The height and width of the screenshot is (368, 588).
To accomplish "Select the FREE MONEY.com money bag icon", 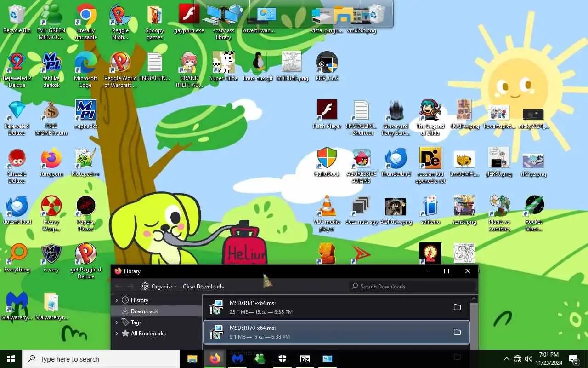I will click(51, 118).
